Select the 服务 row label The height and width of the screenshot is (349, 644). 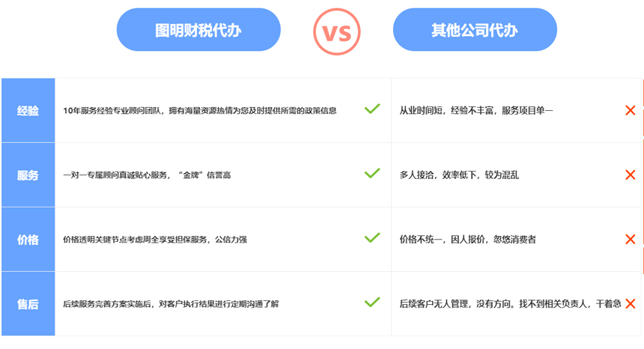(x=28, y=175)
